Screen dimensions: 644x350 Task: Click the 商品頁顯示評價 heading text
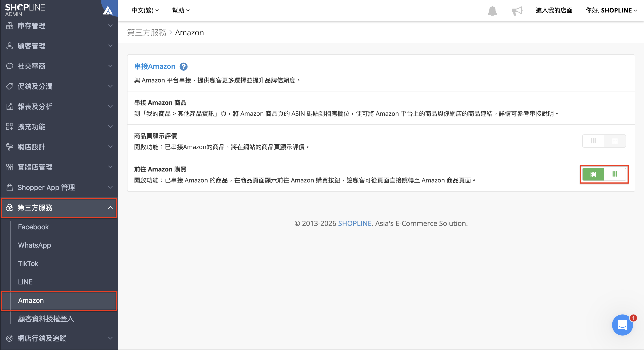pos(156,136)
